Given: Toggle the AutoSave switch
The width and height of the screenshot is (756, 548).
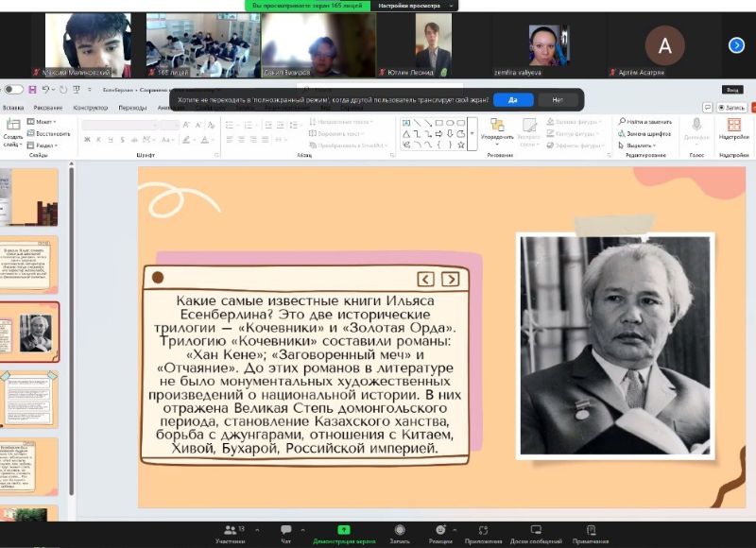Looking at the screenshot, I should [13, 90].
